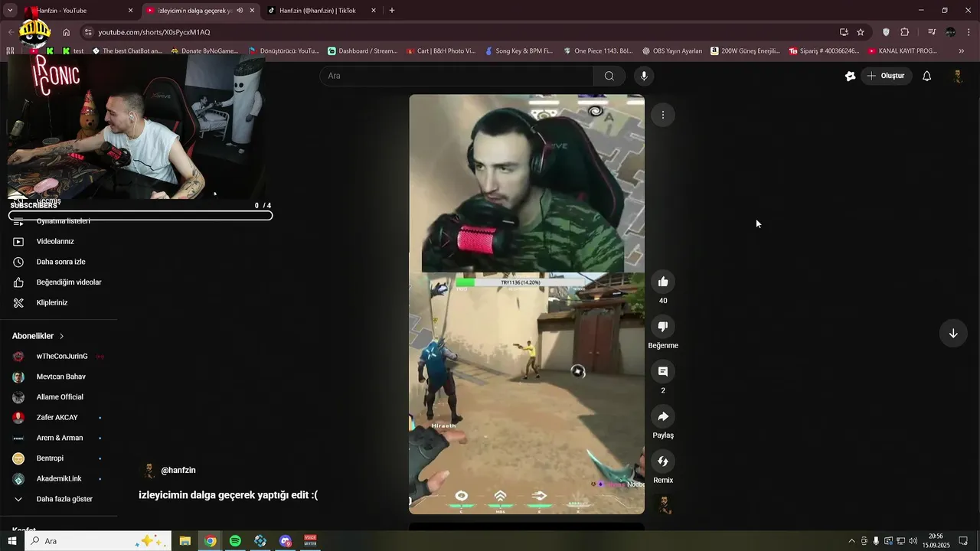Screen dimensions: 980x551
Task: Open KANAL KAYIT PROG bookmark
Action: (902, 51)
